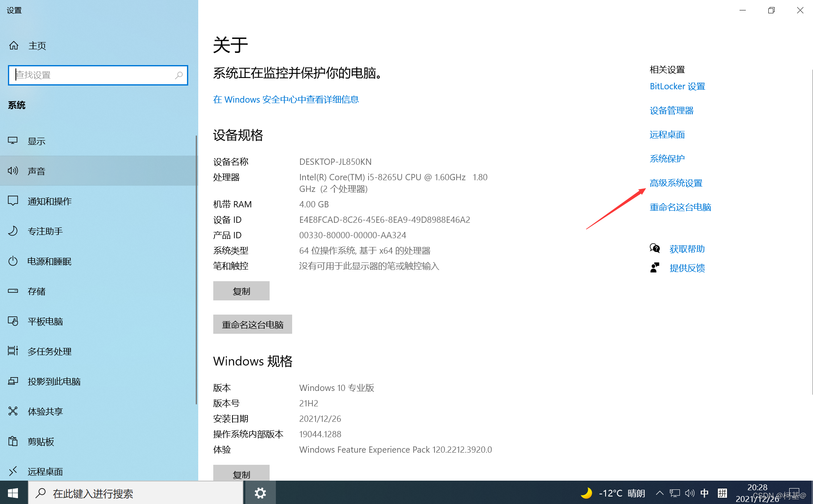This screenshot has height=504, width=813.
Task: Open 设备管理器 link
Action: coord(672,111)
